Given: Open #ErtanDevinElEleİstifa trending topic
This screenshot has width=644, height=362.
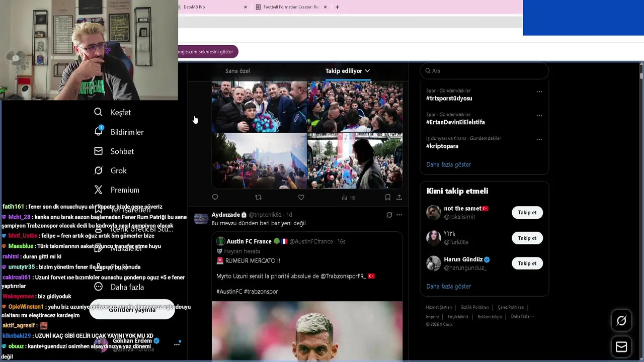Looking at the screenshot, I should pyautogui.click(x=455, y=122).
